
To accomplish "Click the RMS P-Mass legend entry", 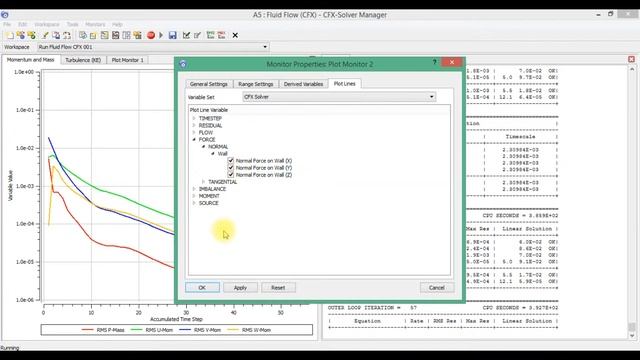I will 103,330.
